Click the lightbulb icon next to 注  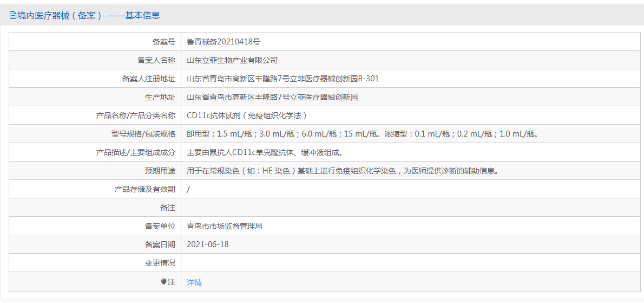click(163, 282)
